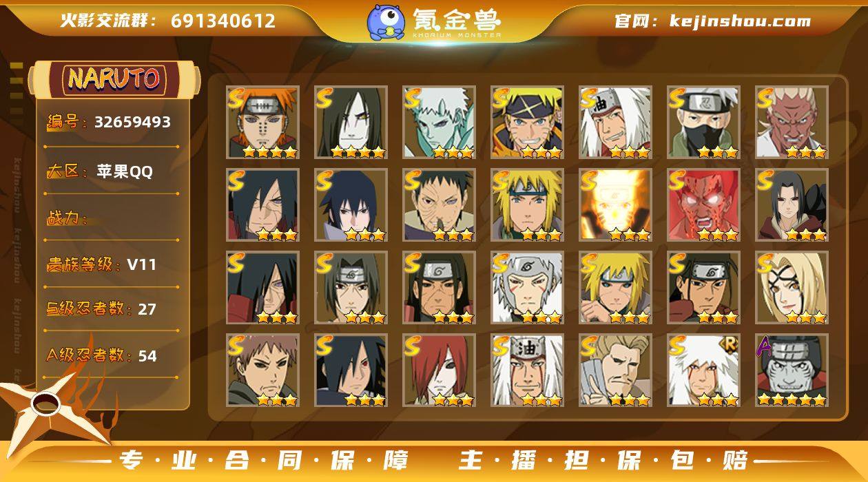The height and width of the screenshot is (482, 868).
Task: Select the blonde woman with forehead-mark card
Action: (792, 288)
